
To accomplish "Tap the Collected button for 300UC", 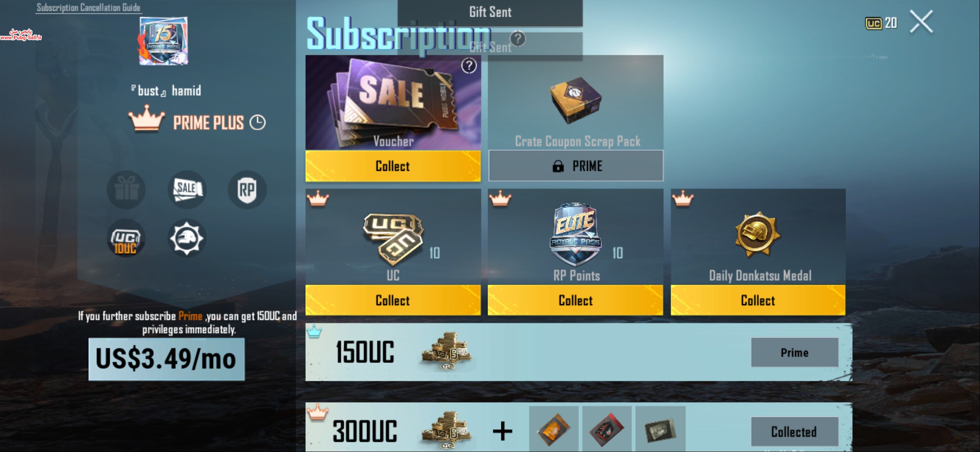I will [794, 431].
